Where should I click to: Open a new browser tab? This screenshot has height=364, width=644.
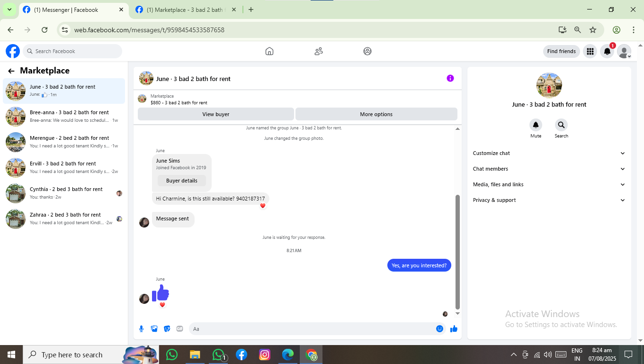click(x=251, y=9)
